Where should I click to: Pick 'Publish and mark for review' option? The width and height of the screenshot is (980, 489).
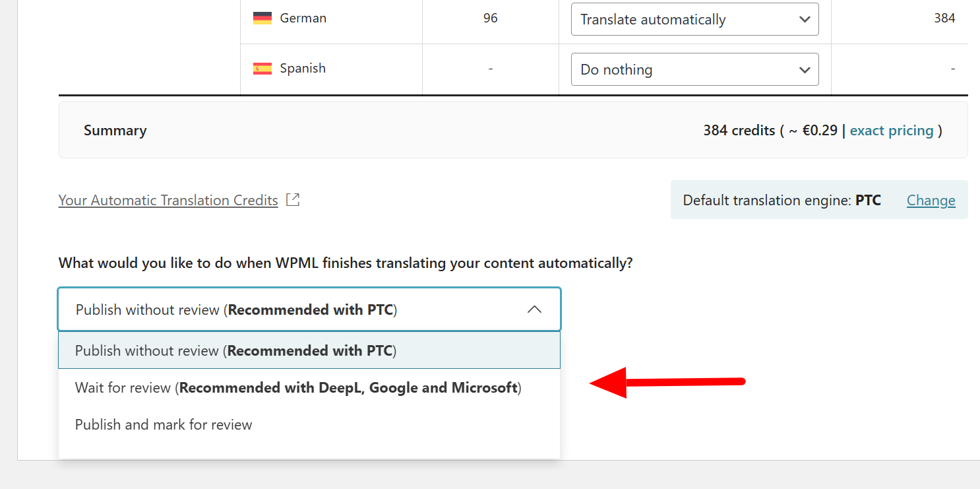pos(164,425)
